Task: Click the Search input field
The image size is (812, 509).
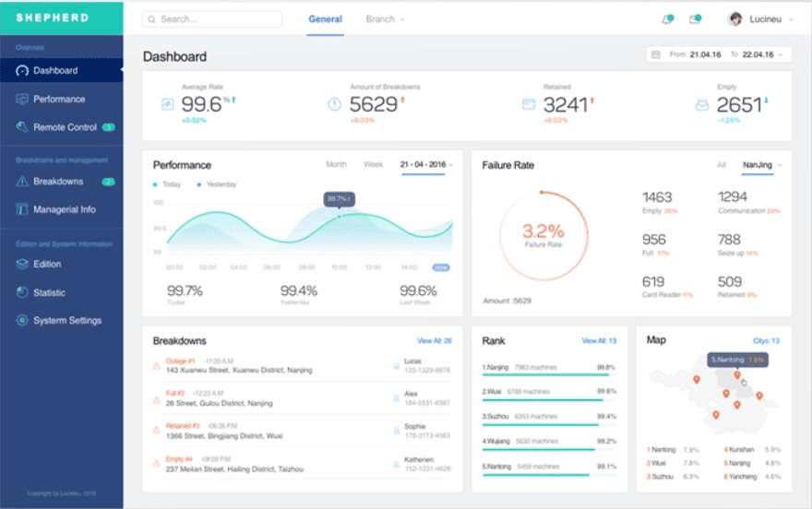Action: click(x=212, y=19)
